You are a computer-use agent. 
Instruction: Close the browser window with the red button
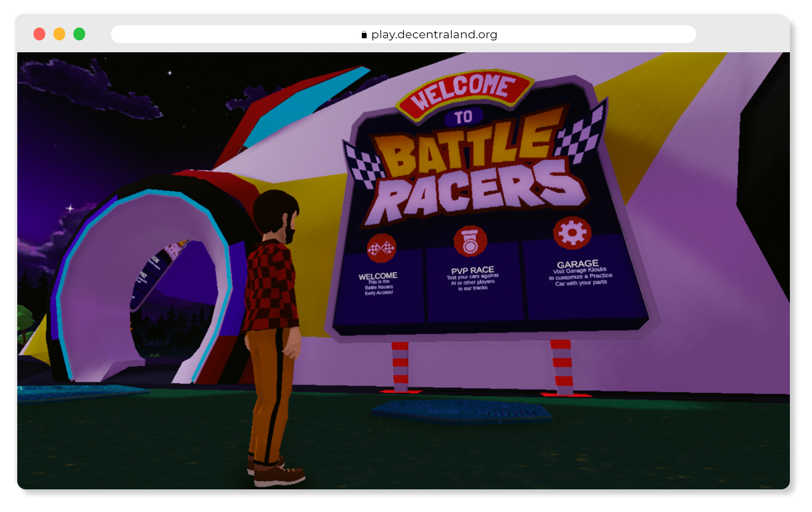39,34
